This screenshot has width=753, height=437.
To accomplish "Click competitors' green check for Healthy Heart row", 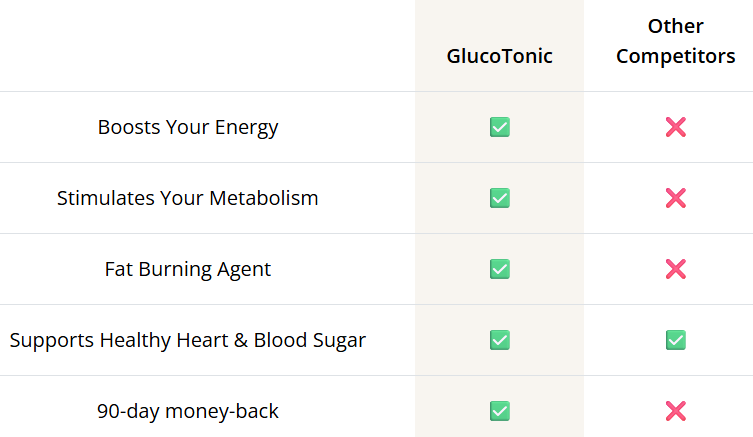I will click(675, 340).
